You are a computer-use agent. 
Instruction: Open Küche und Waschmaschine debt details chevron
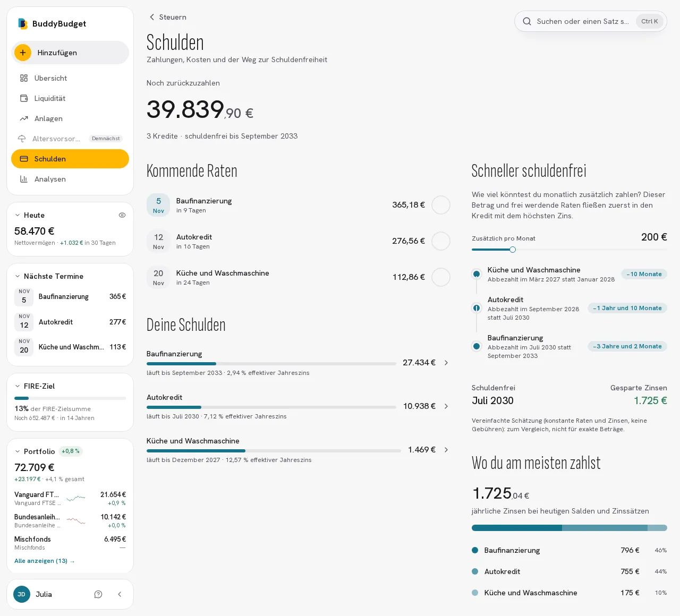click(446, 450)
